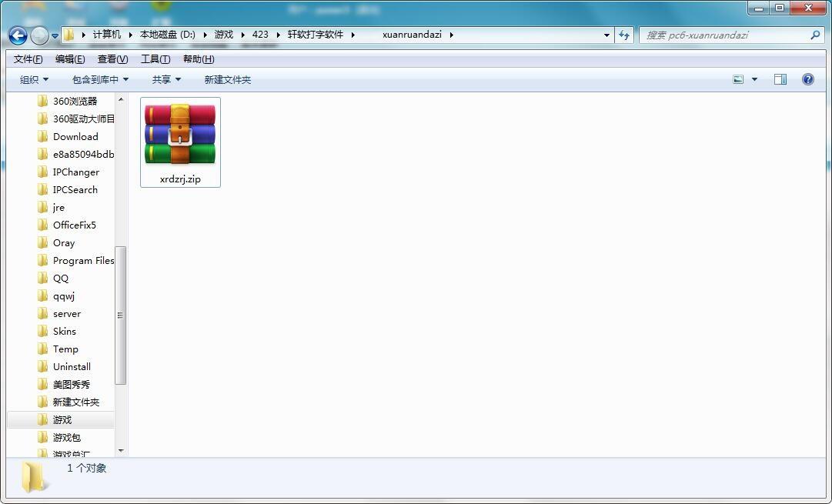Click the change view icon

click(x=738, y=79)
